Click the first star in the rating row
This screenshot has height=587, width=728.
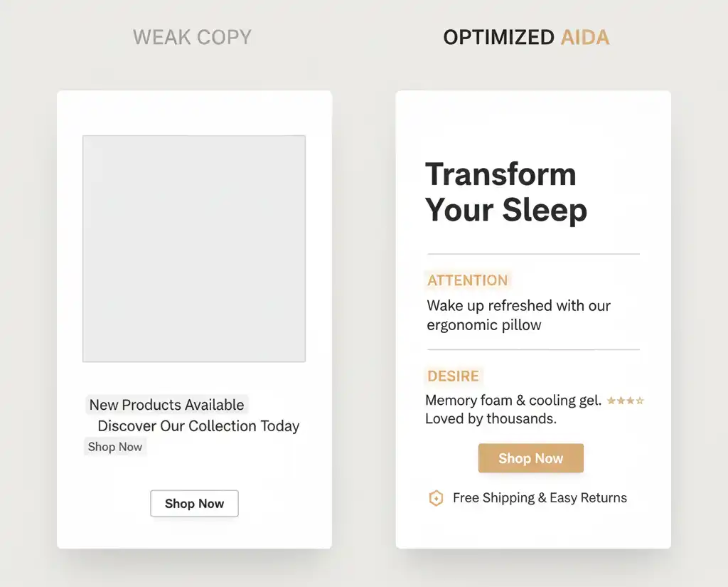(x=611, y=400)
